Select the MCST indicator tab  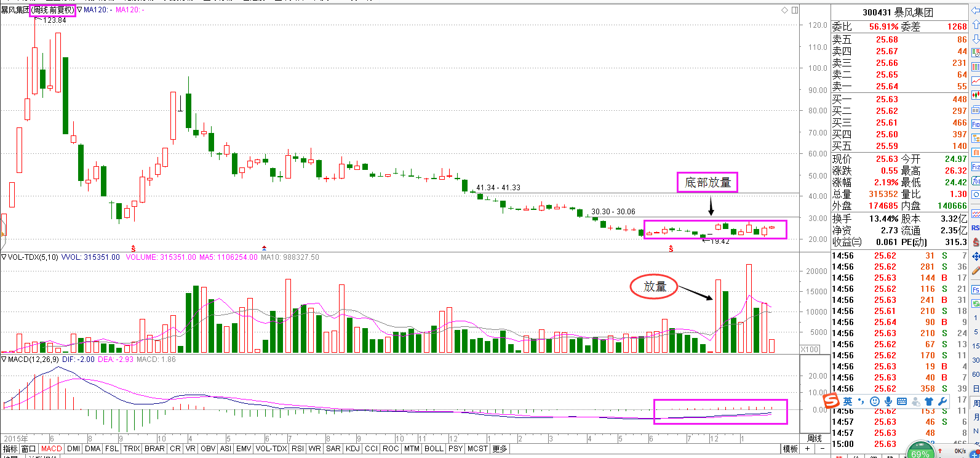tap(477, 449)
